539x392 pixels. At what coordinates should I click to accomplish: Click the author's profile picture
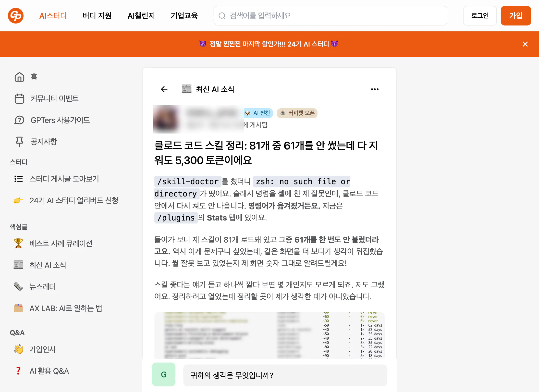[x=167, y=119]
